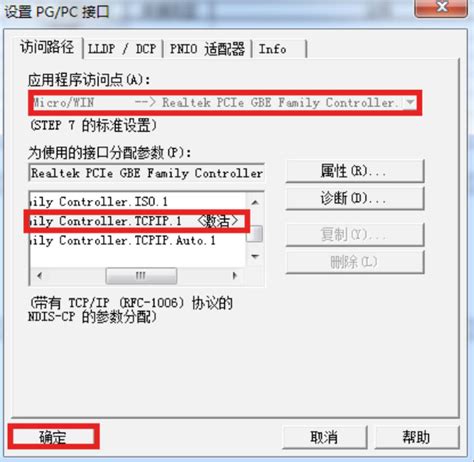Select the 访问路径 tab

47,48
